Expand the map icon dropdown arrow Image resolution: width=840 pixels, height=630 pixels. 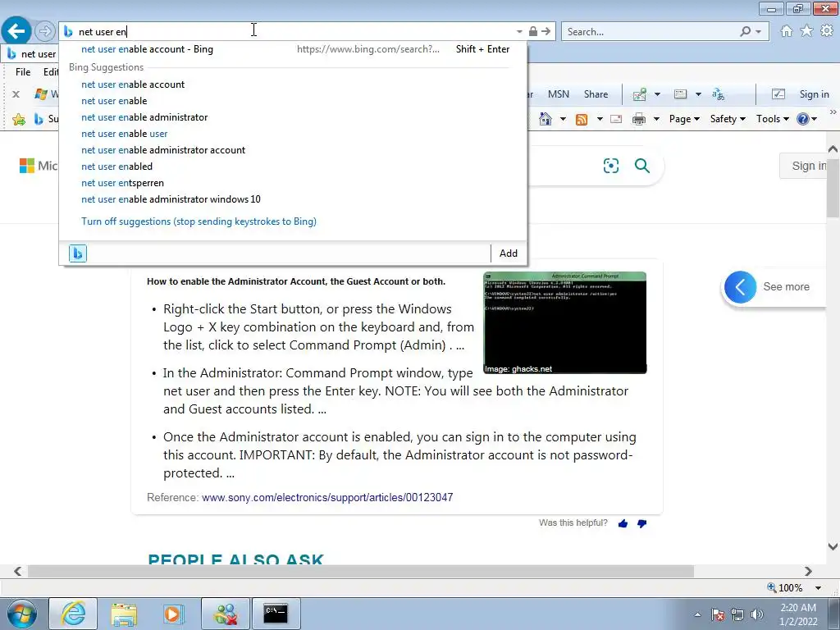click(657, 95)
